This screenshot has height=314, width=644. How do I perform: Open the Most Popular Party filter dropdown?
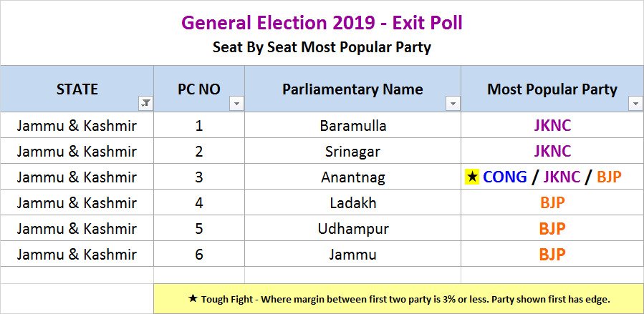[635, 104]
